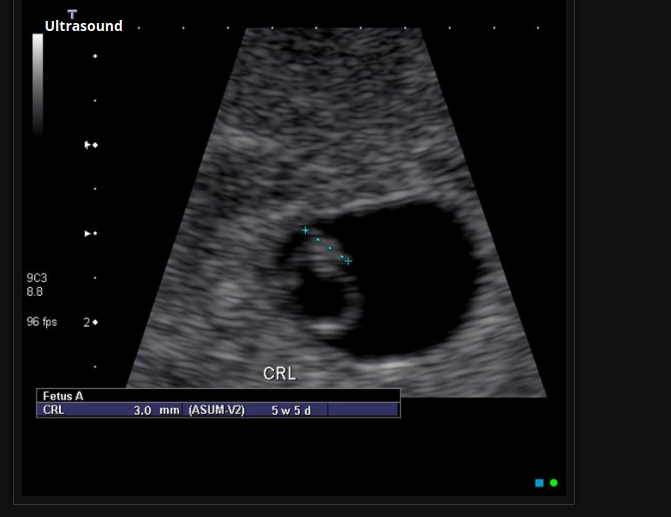Click the empty last cell in CRL row

363,410
